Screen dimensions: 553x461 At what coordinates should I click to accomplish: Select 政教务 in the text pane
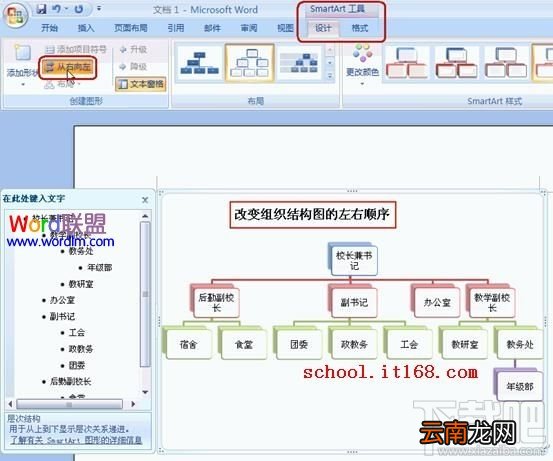81,349
